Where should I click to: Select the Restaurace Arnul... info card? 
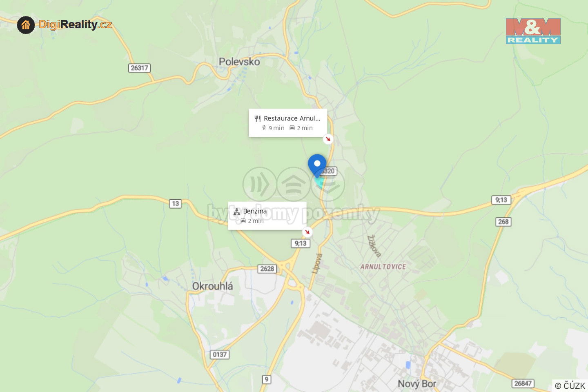pos(288,123)
